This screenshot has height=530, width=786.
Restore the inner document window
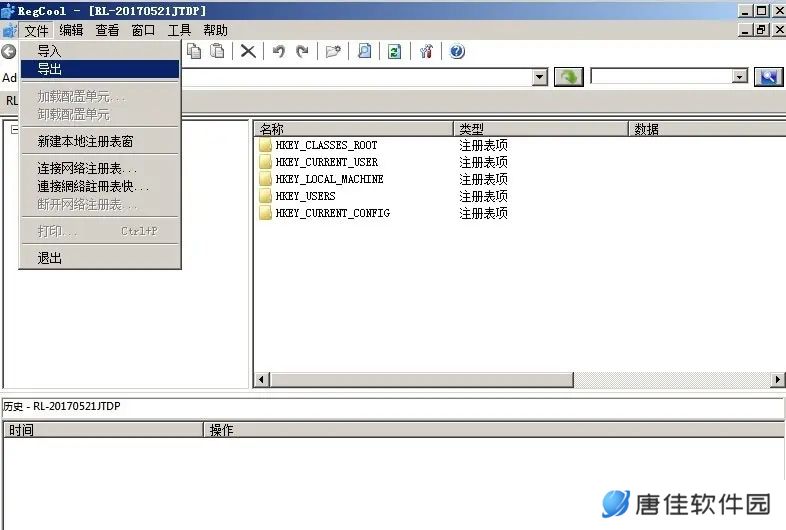762,30
